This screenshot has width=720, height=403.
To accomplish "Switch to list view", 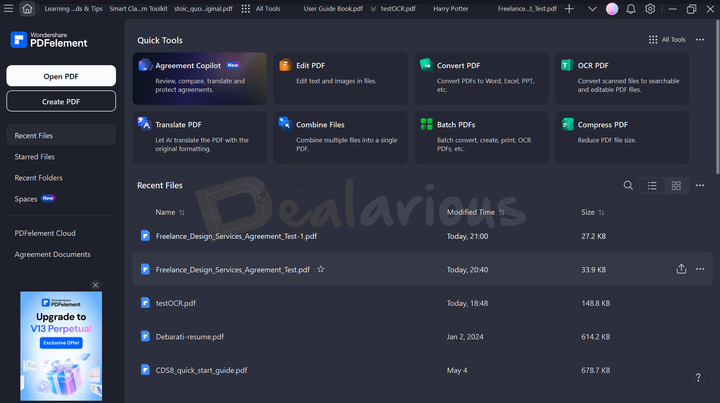I will [652, 185].
